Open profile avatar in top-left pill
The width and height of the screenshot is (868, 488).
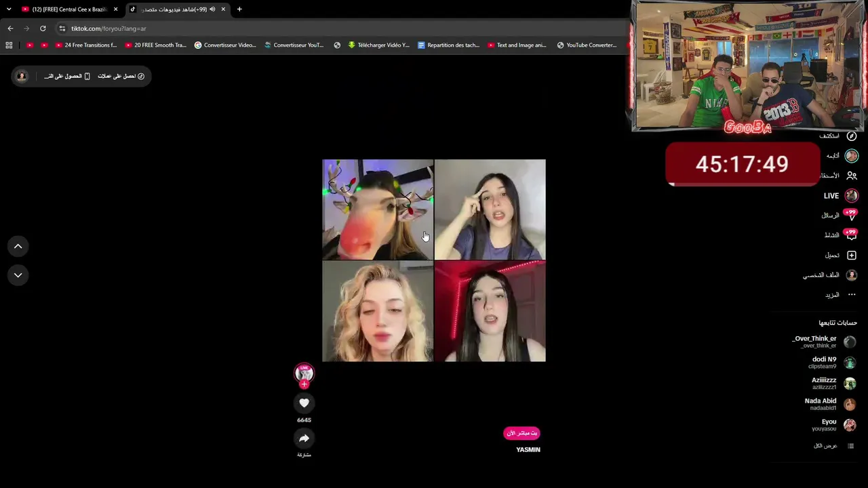(x=22, y=77)
